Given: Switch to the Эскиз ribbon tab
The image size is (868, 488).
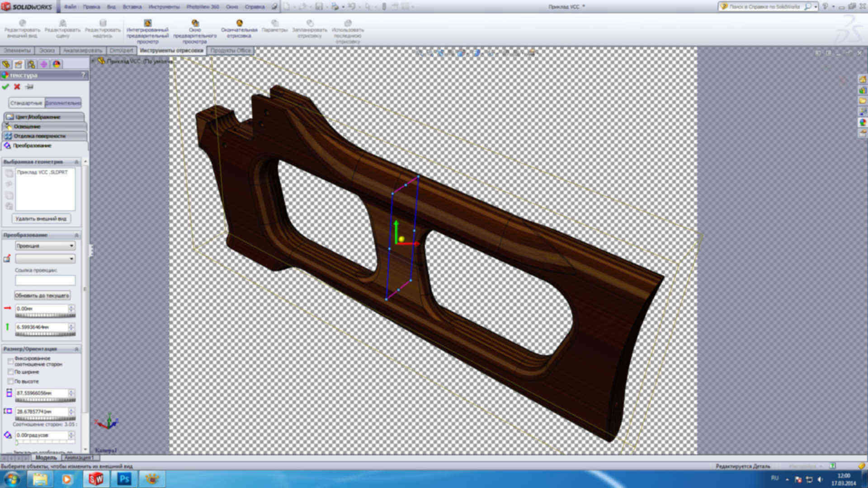Looking at the screenshot, I should click(47, 51).
